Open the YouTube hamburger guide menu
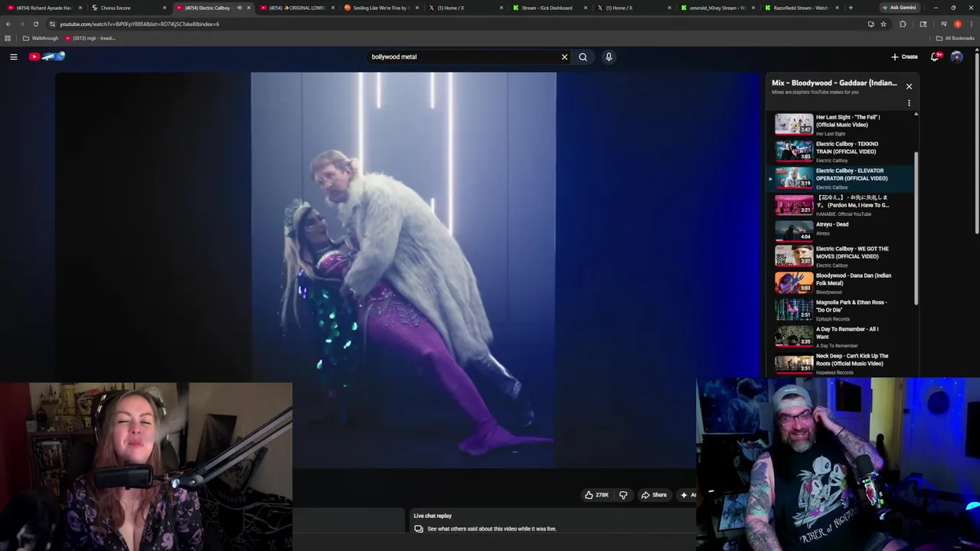 pos(13,57)
